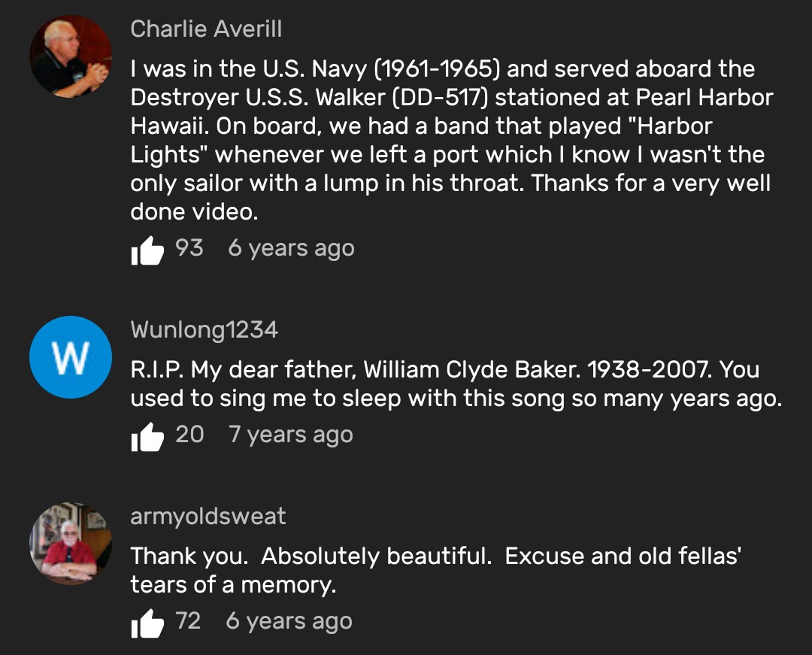
Task: Go to armyoldsweat's channel via username
Action: coord(208,517)
